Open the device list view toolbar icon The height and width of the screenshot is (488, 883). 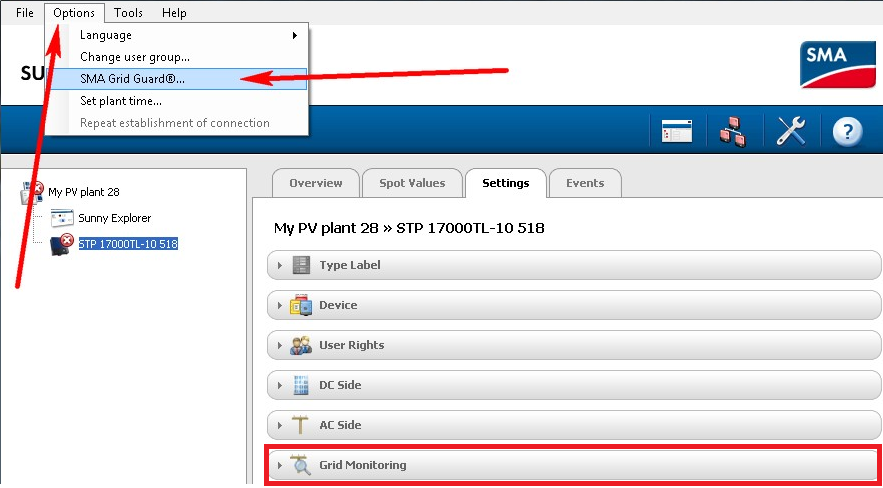pyautogui.click(x=677, y=131)
